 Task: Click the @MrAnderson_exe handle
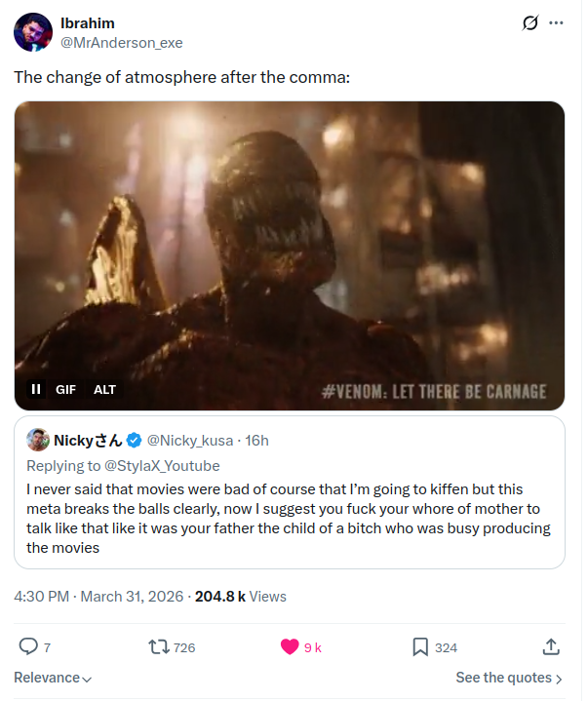(122, 43)
